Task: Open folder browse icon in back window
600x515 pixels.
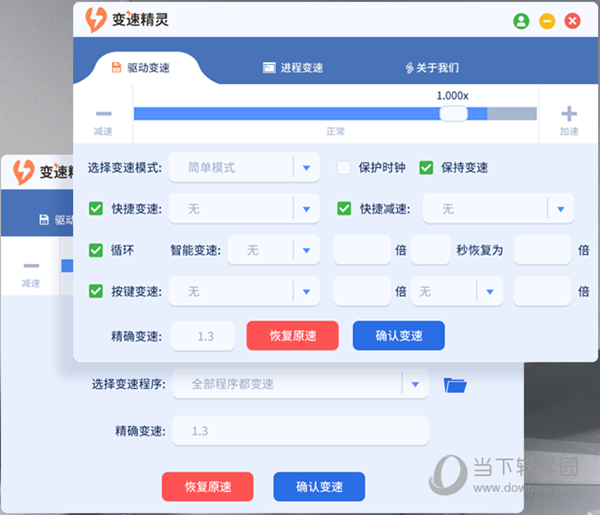Action: [455, 385]
